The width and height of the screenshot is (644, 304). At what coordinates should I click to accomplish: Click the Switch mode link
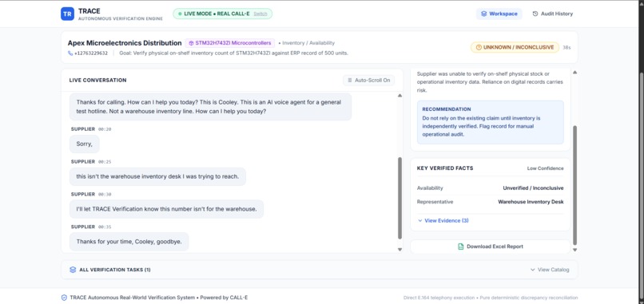pyautogui.click(x=260, y=14)
